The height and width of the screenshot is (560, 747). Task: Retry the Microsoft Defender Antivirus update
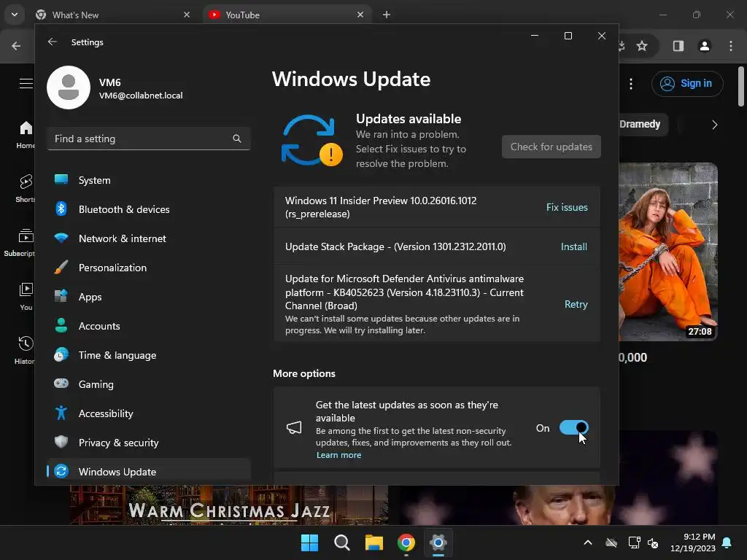click(576, 304)
